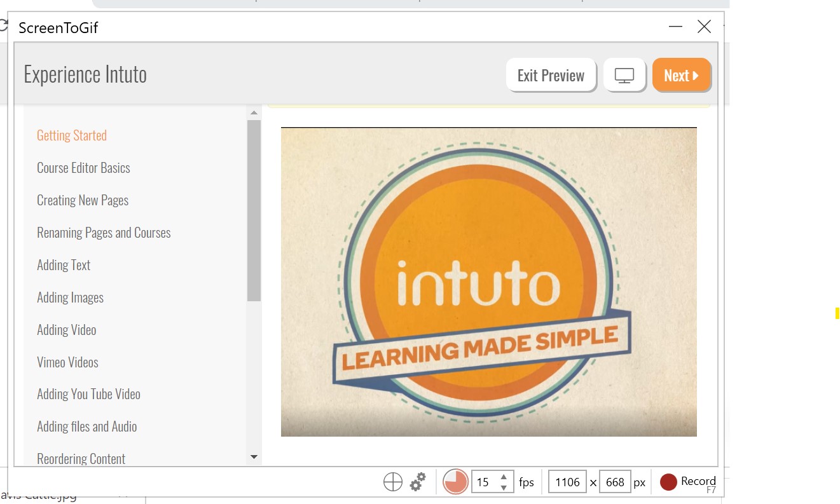Select Course Editor Basics in sidebar
Screen dimensions: 840x504
coord(83,168)
